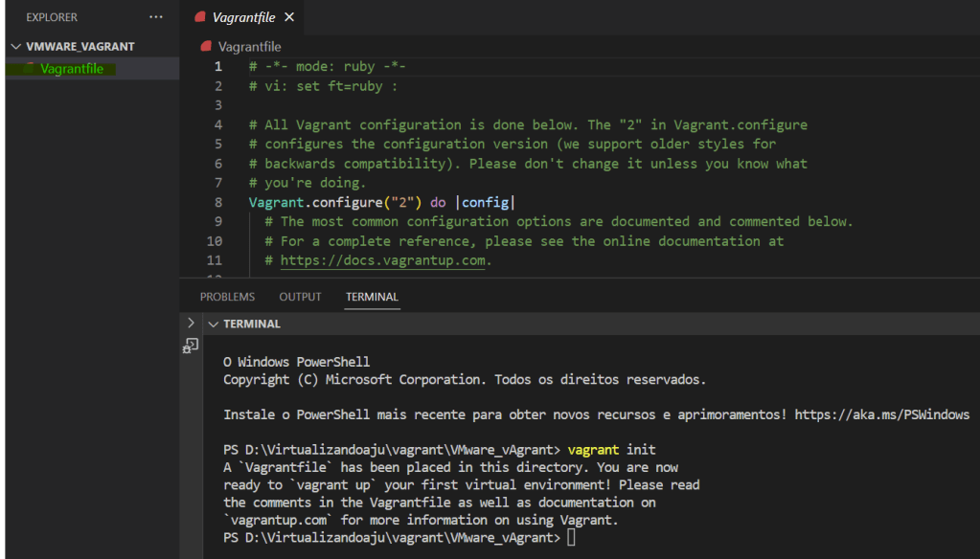The width and height of the screenshot is (980, 559).
Task: Click line number 8 in the gutter
Action: tap(218, 202)
